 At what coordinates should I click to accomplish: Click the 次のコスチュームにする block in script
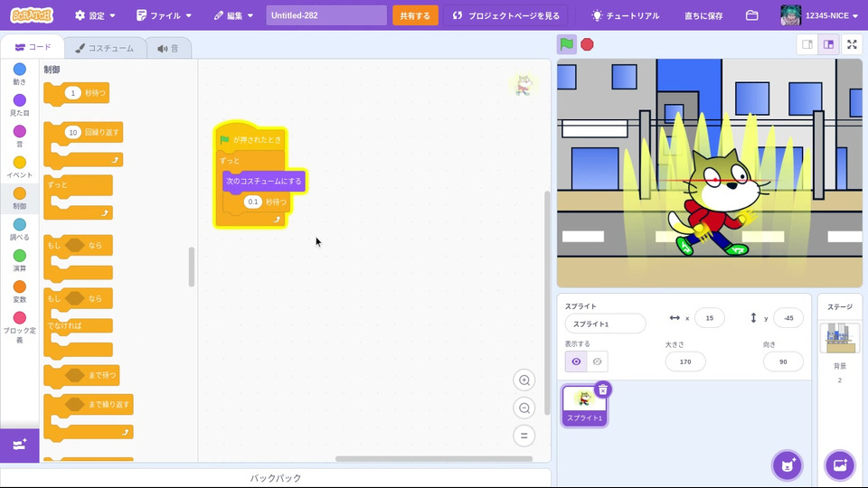263,182
